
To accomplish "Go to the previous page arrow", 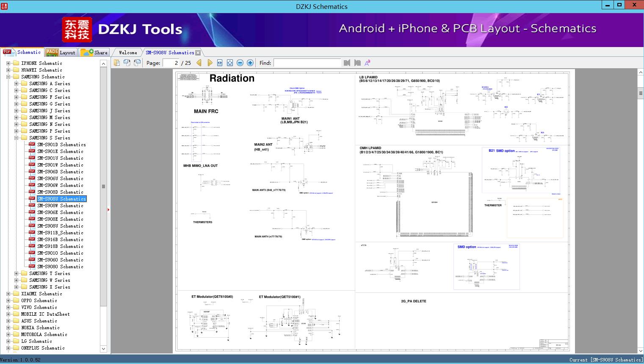I will pos(199,63).
